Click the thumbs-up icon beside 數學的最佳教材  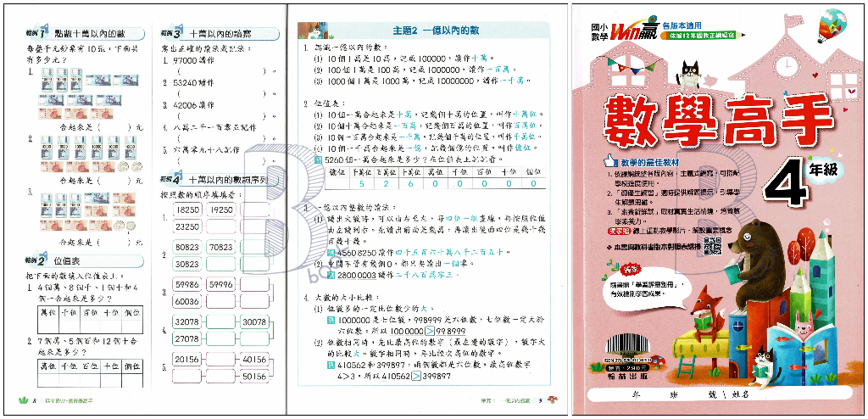[606, 160]
